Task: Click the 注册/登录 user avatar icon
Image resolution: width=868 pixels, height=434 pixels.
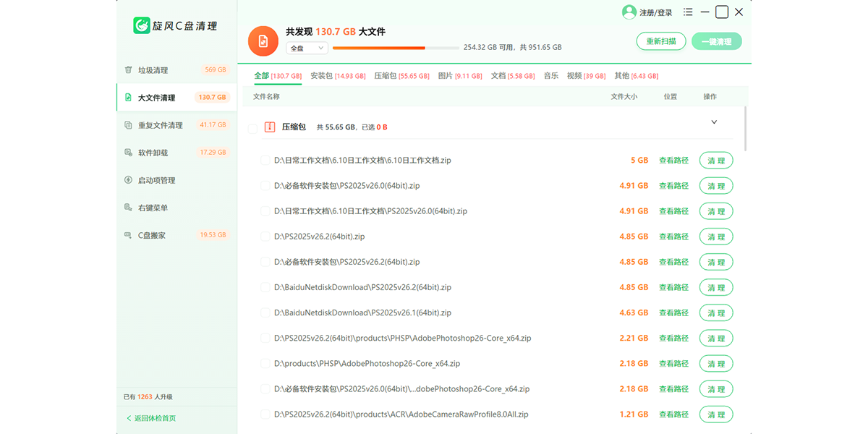Action: (x=629, y=12)
